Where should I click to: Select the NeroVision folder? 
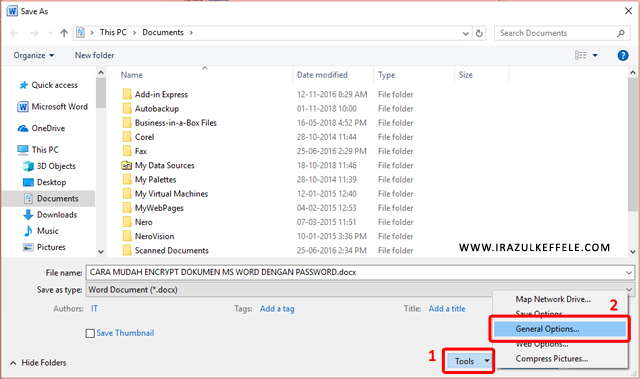click(148, 236)
